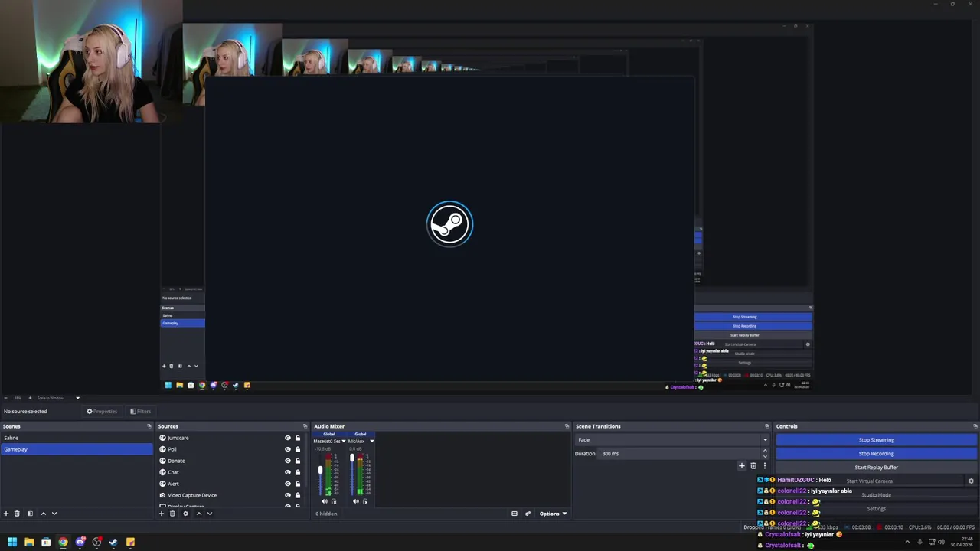The height and width of the screenshot is (551, 980).
Task: Pop out the Sources dock
Action: [x=305, y=426]
